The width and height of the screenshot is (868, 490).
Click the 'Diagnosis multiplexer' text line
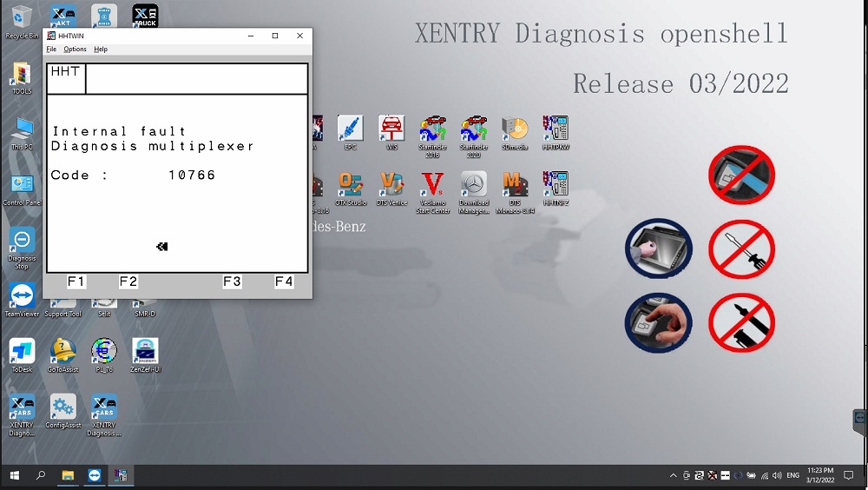(153, 146)
